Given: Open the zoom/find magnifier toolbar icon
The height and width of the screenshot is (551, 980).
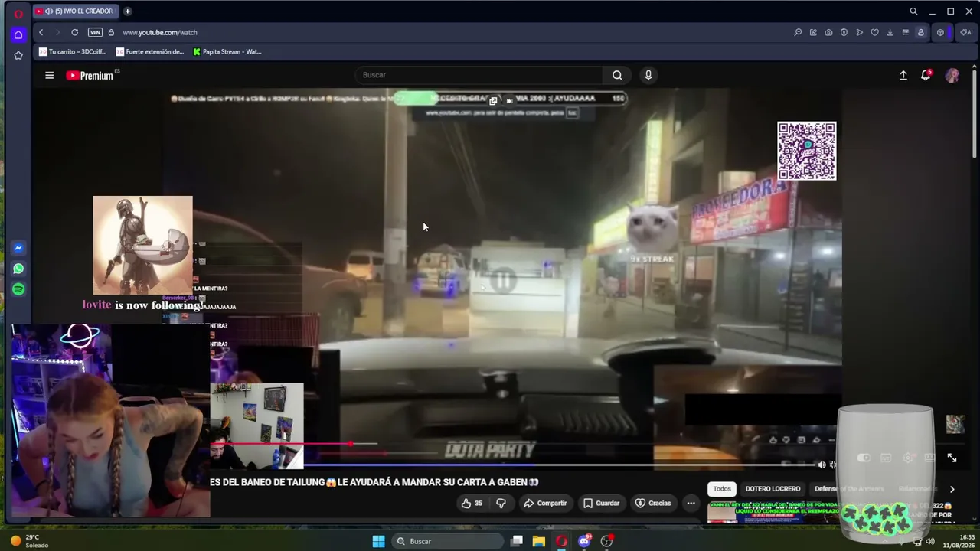Looking at the screenshot, I should coord(798,32).
